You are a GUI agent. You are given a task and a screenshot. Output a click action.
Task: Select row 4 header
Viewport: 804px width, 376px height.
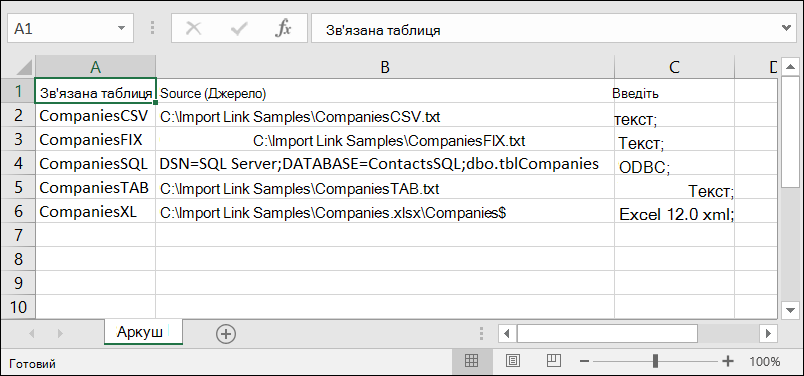pyautogui.click(x=18, y=164)
